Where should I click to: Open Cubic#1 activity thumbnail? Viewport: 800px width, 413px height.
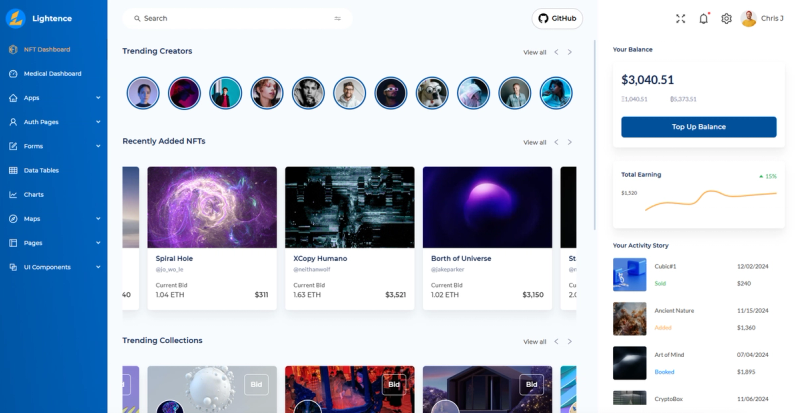(630, 275)
